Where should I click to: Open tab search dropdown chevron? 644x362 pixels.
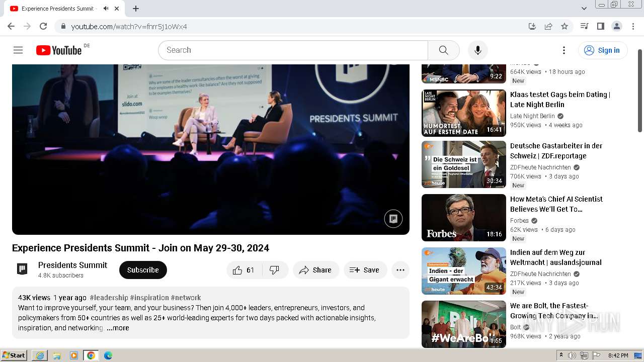584,9
